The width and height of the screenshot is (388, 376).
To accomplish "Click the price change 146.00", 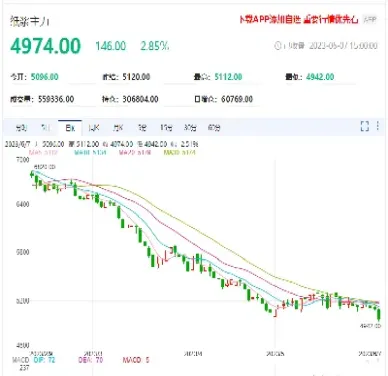I will coord(111,46).
